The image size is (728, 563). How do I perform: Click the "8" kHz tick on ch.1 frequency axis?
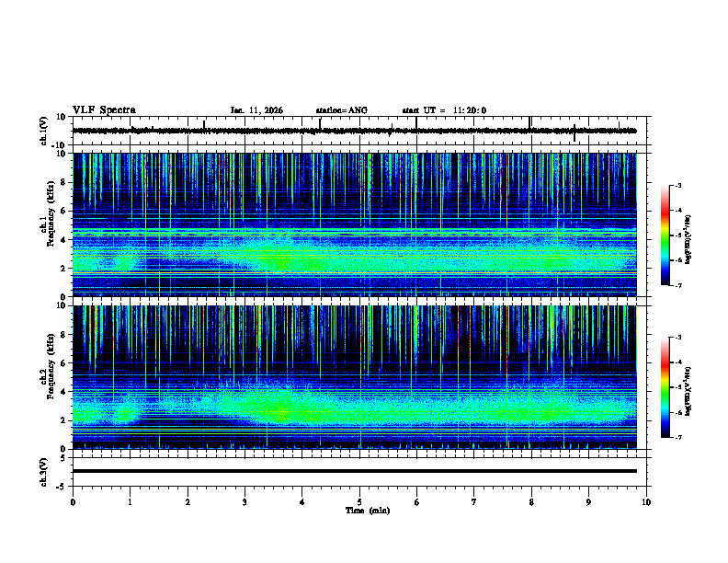click(x=63, y=182)
